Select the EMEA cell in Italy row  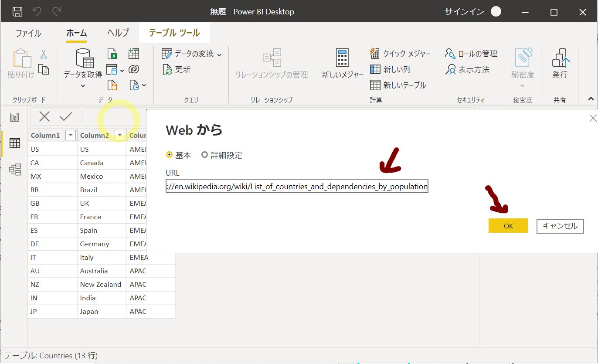151,257
